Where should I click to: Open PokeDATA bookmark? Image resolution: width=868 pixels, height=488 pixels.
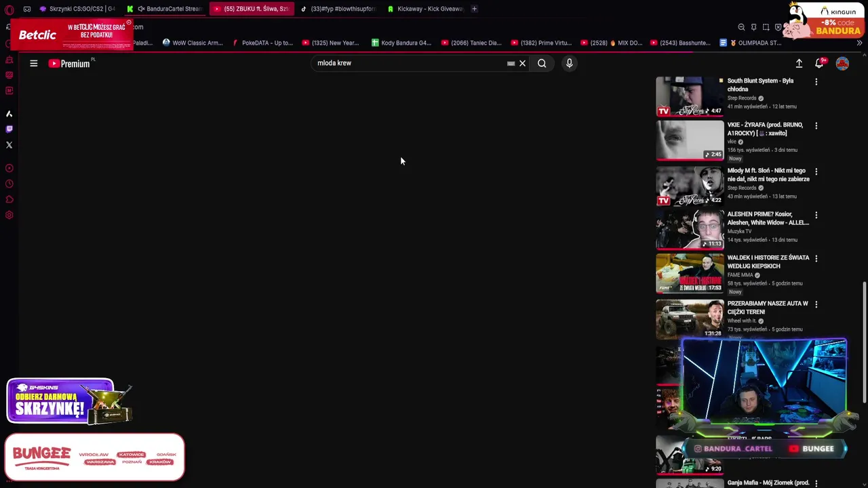coord(262,43)
